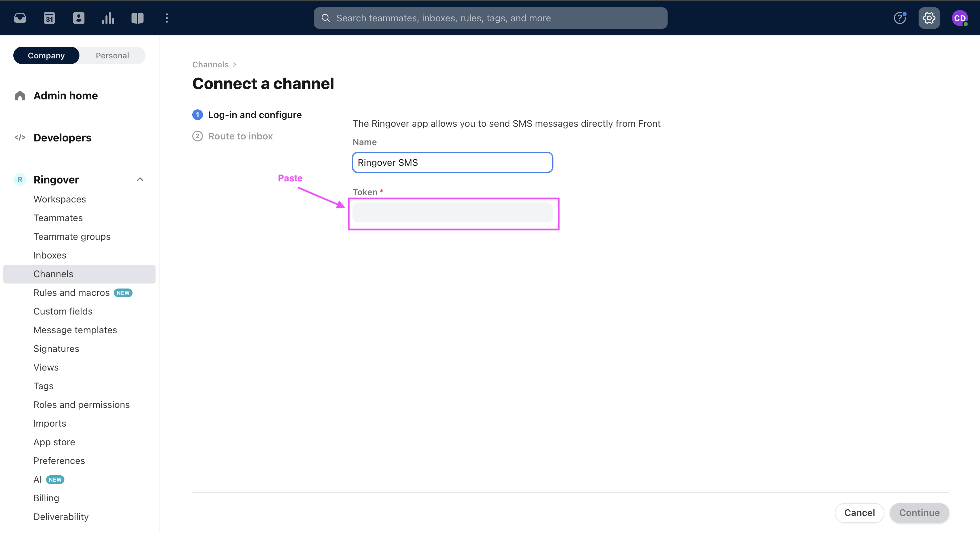Click the Continue button

point(919,512)
